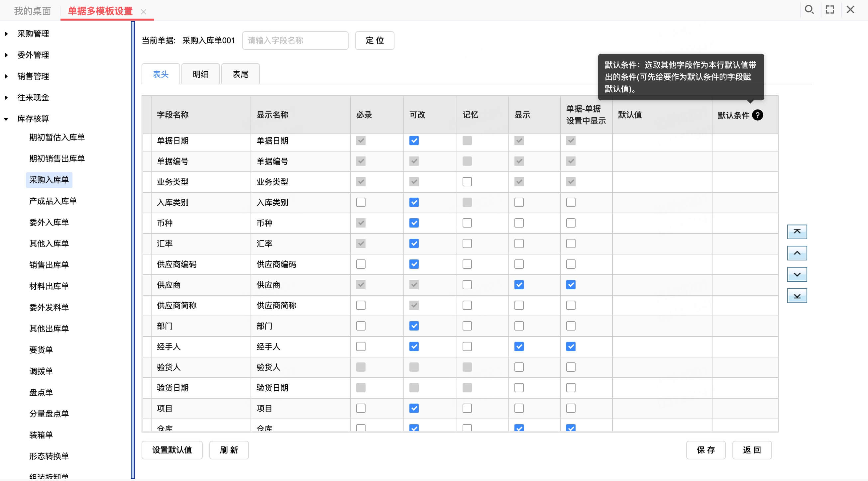868x481 pixels.
Task: Expand 往来现金 tree node
Action: [x=6, y=97]
